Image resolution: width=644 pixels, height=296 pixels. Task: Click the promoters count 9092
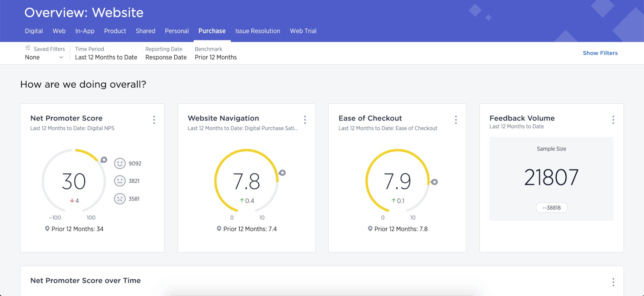point(135,163)
